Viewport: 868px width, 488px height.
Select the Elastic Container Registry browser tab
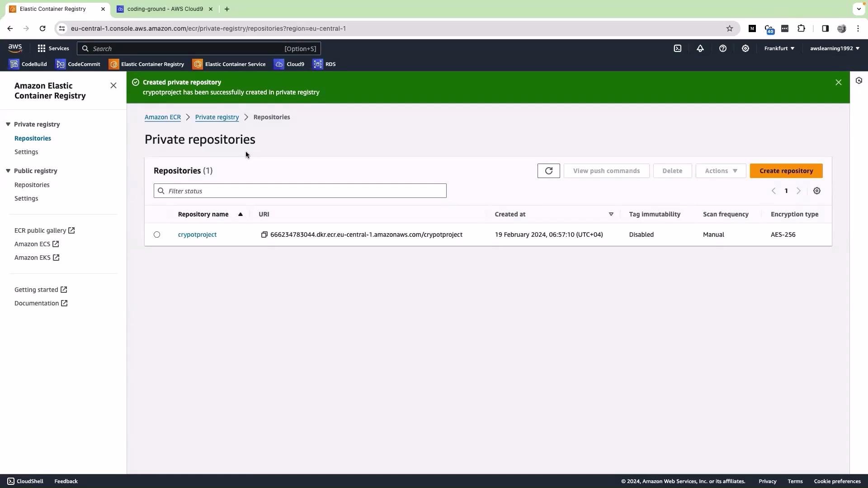57,9
